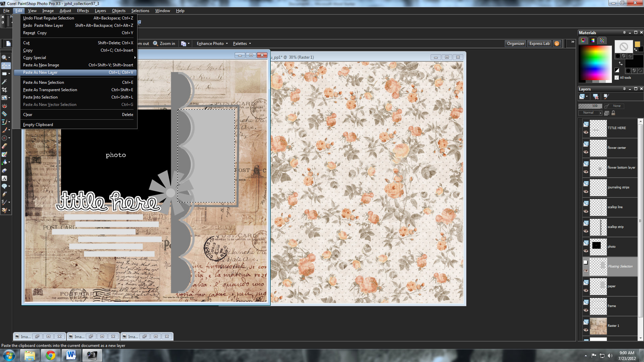Open the Palettes dropdown

(x=241, y=43)
